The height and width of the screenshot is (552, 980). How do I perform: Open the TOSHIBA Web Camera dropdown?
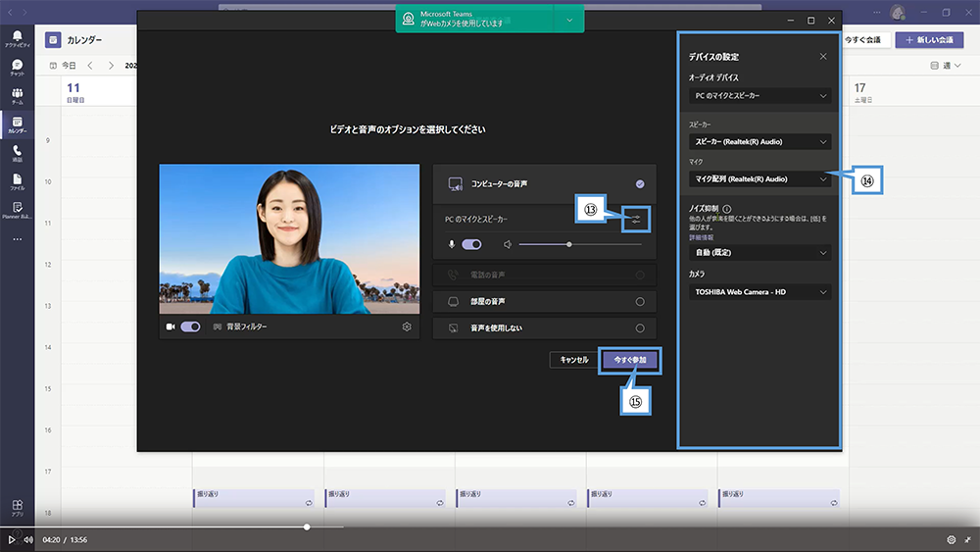click(x=759, y=292)
